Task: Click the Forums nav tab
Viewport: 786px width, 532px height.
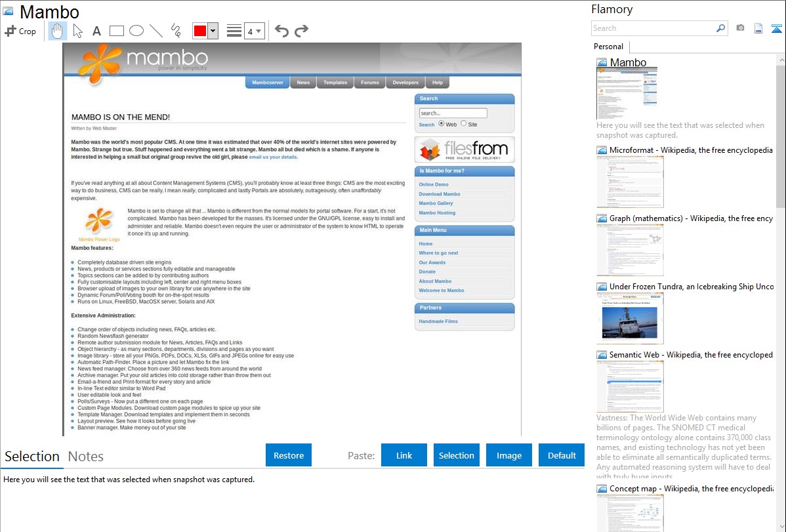Action: [x=370, y=82]
